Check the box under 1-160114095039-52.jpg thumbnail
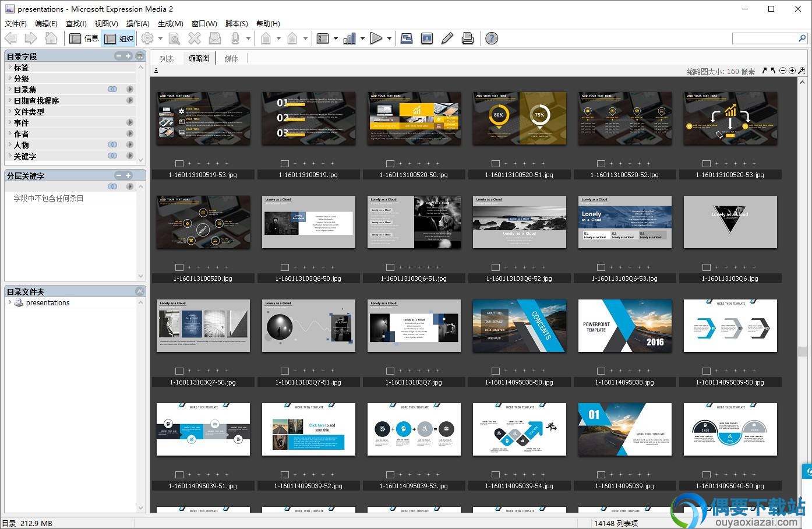 point(285,475)
